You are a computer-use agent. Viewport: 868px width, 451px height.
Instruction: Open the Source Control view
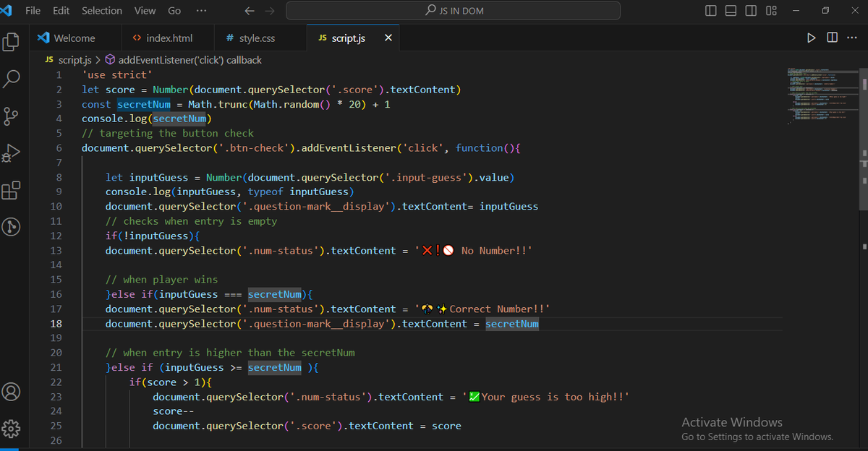point(11,116)
